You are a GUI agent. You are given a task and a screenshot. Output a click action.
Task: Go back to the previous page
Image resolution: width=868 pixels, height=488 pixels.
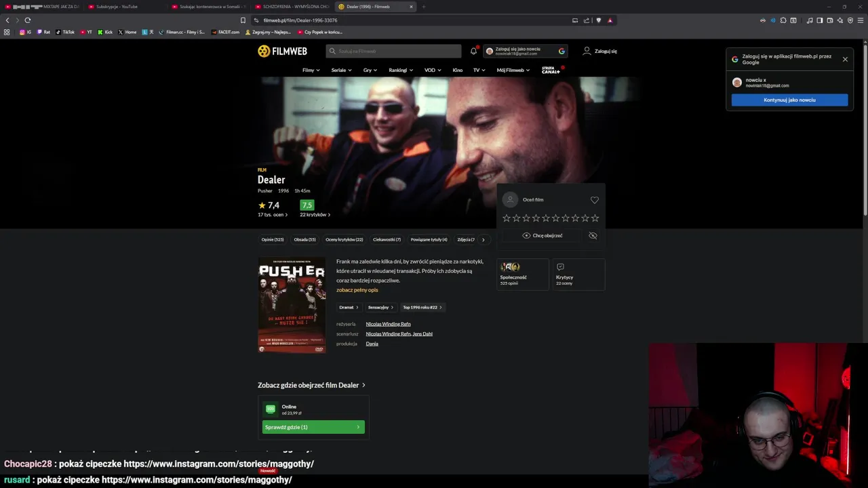click(x=7, y=20)
